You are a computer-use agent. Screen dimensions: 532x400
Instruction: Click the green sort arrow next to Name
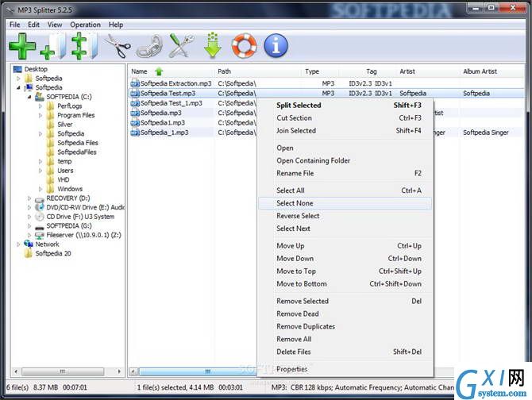point(159,71)
